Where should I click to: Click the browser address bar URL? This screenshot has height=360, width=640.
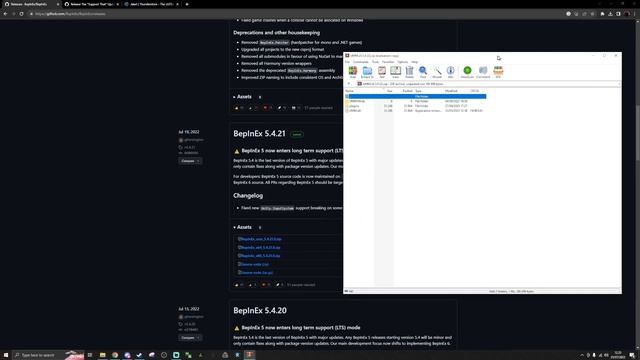[70, 13]
